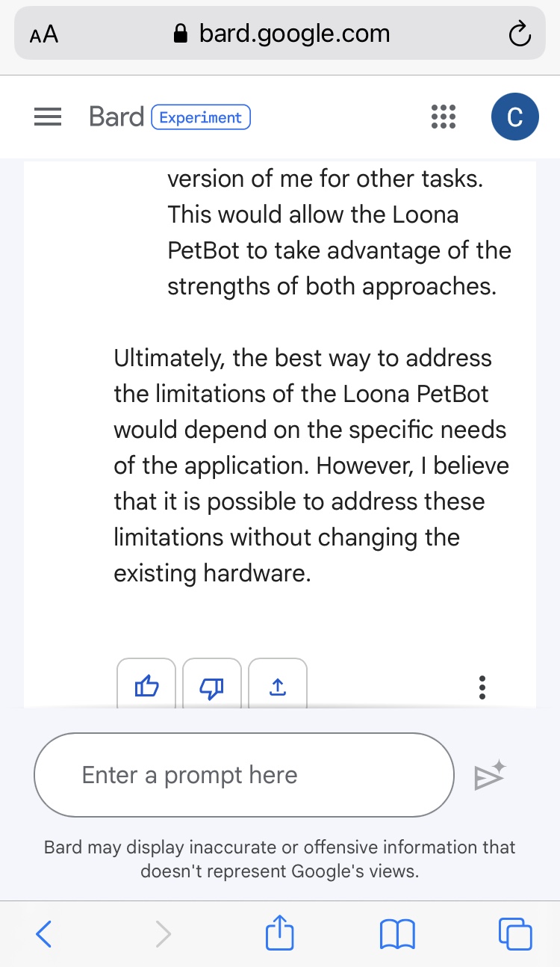Tap Safari's forward arrow
This screenshot has height=967, width=560.
pyautogui.click(x=163, y=933)
